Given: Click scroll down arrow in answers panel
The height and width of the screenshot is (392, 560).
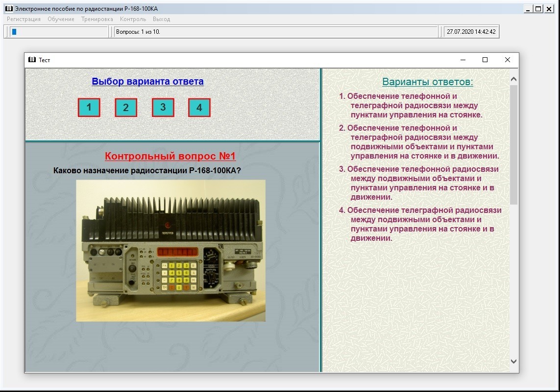Looking at the screenshot, I should pos(513,361).
